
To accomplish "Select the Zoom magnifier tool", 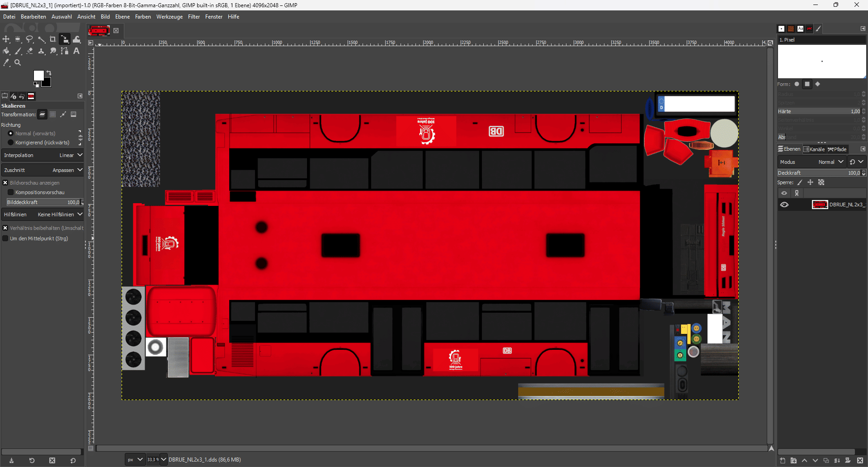I will pos(18,63).
